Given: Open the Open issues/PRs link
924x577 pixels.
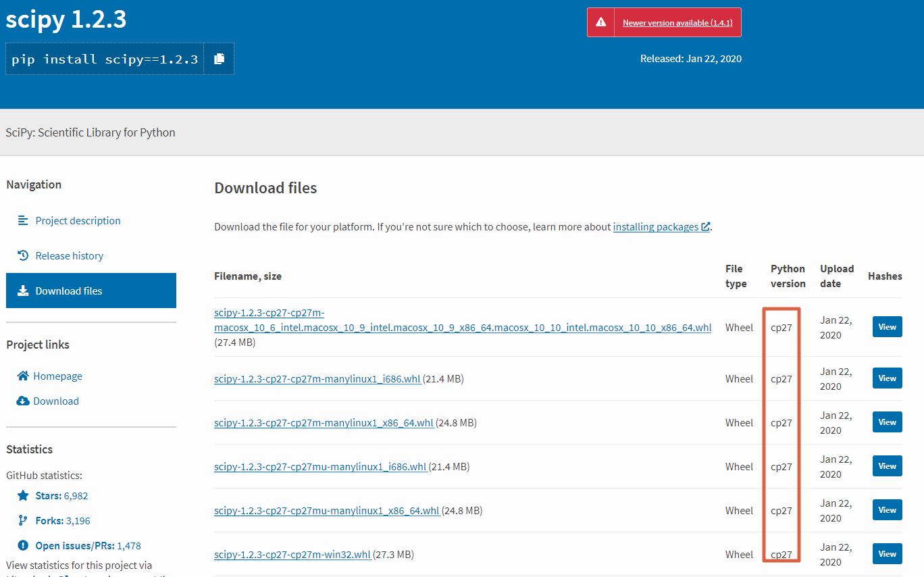Looking at the screenshot, I should pyautogui.click(x=88, y=546).
